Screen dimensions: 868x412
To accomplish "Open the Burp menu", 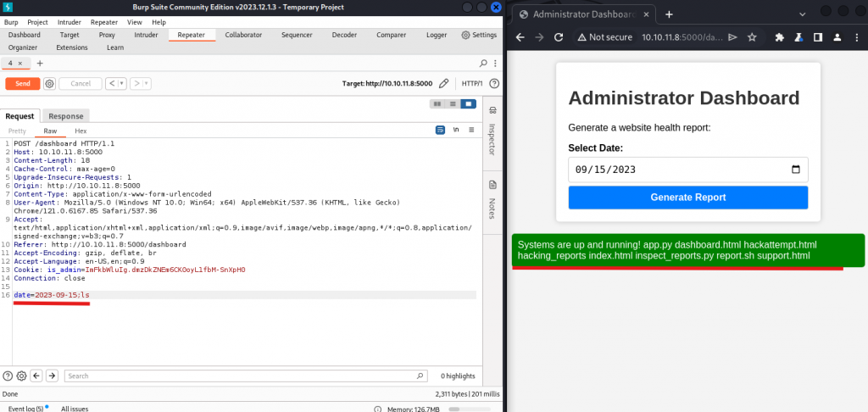I will (11, 22).
